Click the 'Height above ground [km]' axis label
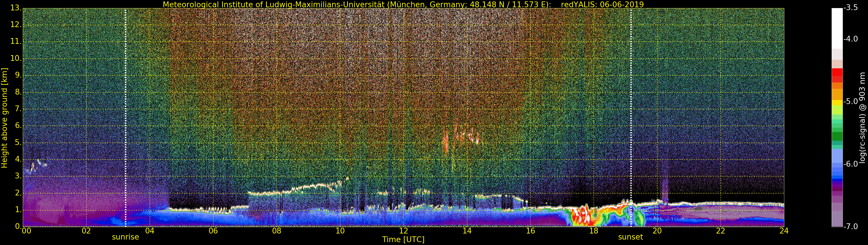 point(4,117)
